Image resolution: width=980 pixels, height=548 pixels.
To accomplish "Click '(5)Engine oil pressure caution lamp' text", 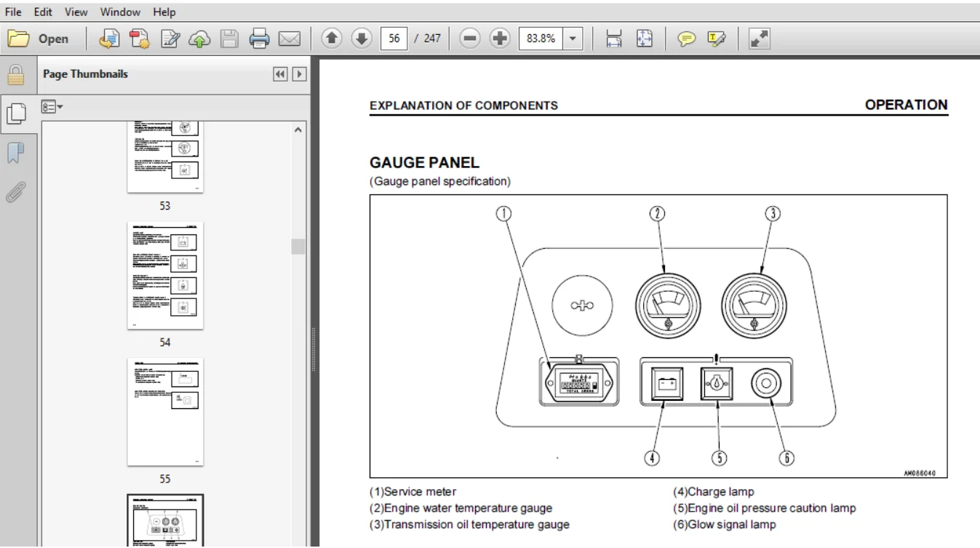I will [x=765, y=508].
